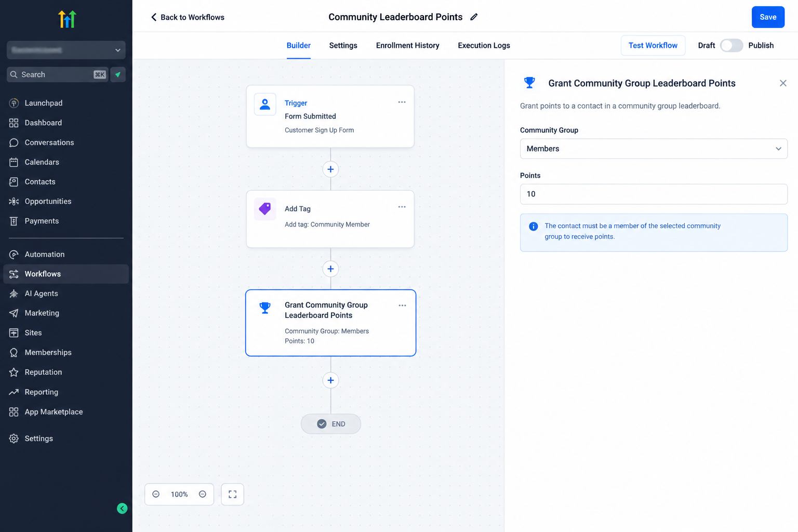Switch to the Builder tab
Screen dimensions: 798x532
(299, 46)
